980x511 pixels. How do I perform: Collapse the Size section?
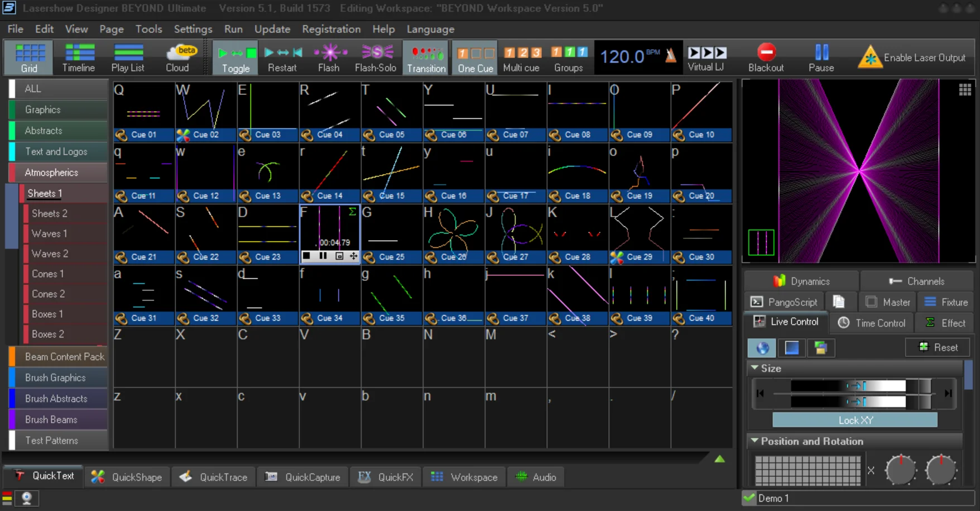[755, 368]
